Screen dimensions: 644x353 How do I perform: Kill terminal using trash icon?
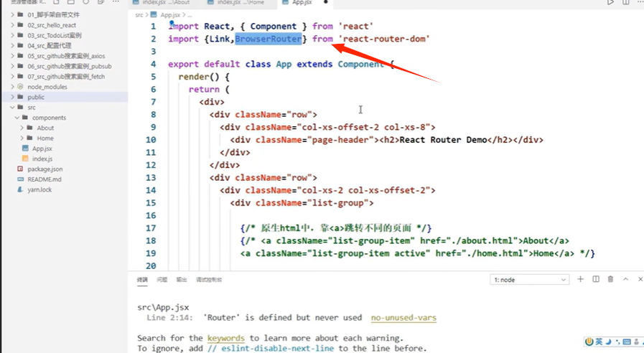(x=610, y=279)
